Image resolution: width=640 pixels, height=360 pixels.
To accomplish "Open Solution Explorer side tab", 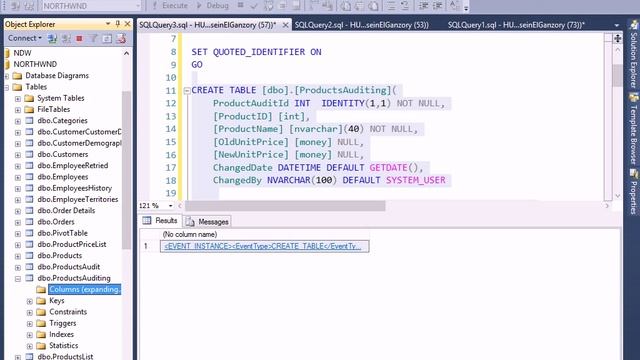I will (633, 55).
